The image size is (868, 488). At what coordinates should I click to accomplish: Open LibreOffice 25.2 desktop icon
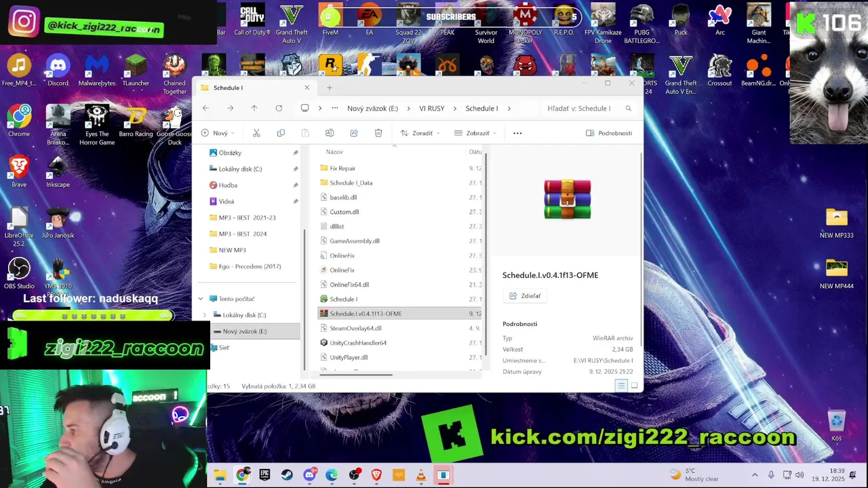[19, 227]
